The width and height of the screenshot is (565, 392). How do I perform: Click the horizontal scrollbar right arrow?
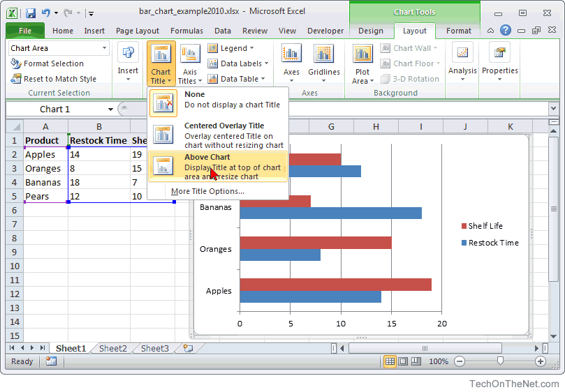coord(536,348)
